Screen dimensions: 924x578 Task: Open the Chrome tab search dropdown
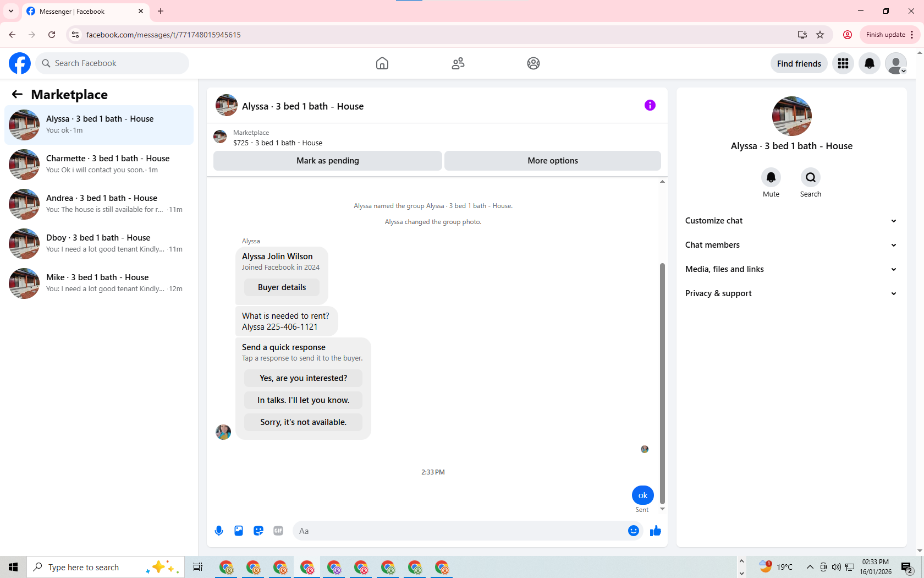pyautogui.click(x=11, y=11)
